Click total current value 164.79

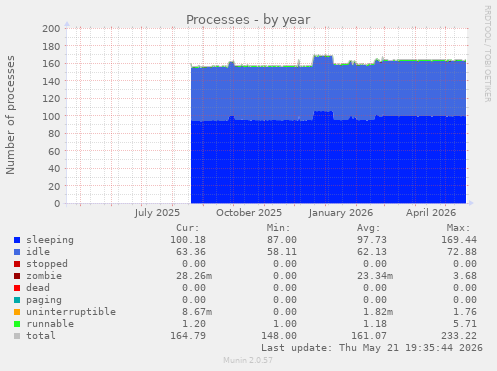[x=188, y=336]
